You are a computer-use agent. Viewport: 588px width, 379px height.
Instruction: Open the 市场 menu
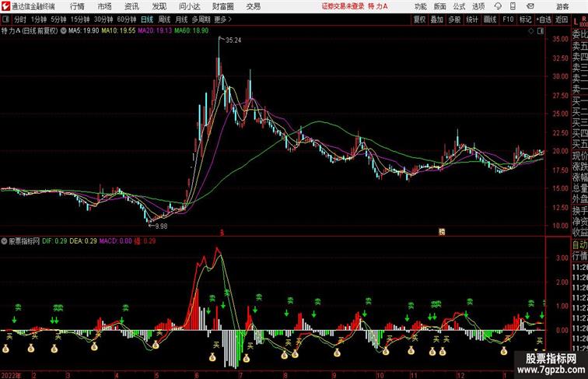pos(105,6)
